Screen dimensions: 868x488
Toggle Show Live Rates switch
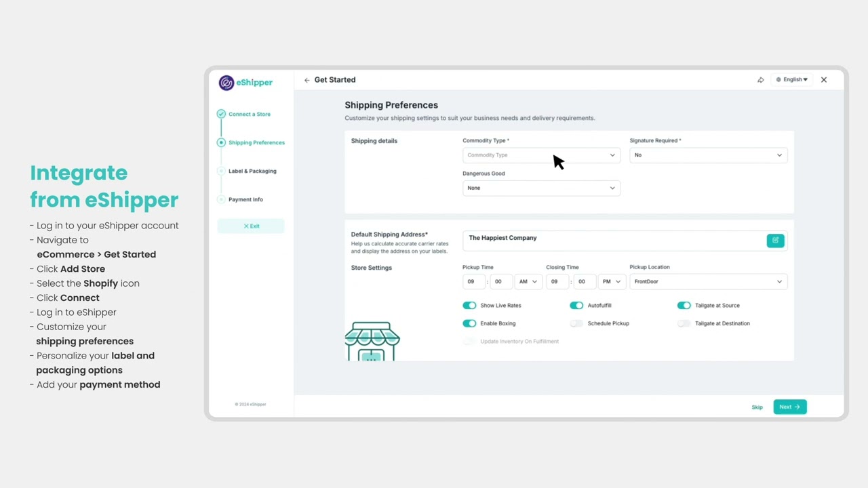click(x=469, y=306)
